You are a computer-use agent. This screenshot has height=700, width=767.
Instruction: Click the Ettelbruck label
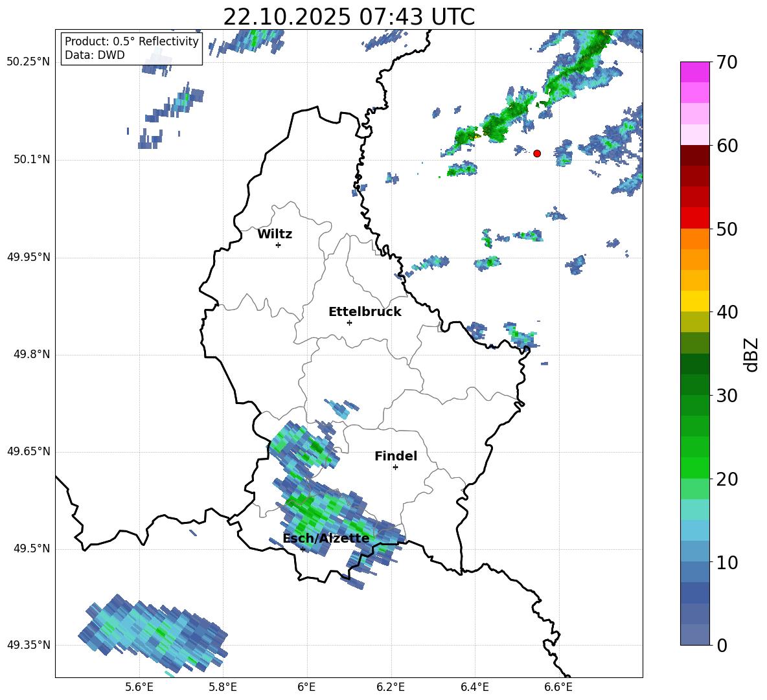[365, 312]
